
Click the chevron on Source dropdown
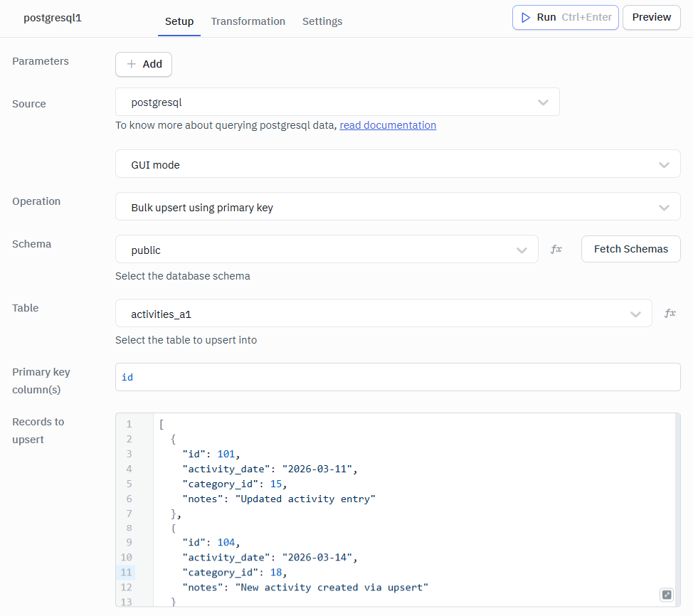point(543,102)
